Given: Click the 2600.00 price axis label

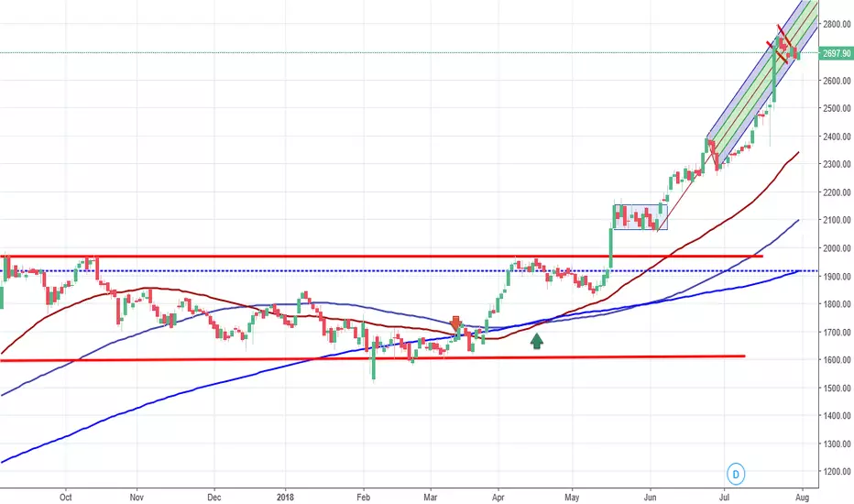Looking at the screenshot, I should pos(837,81).
